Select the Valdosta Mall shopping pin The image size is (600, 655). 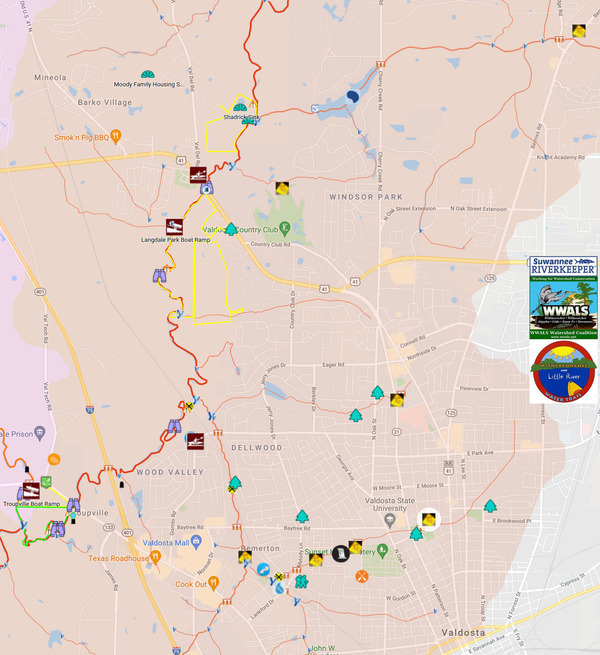pyautogui.click(x=196, y=542)
